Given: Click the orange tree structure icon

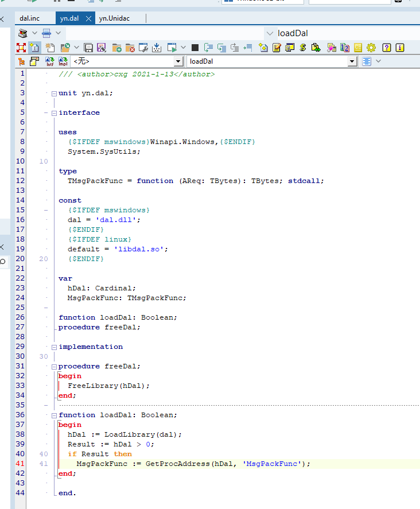Looking at the screenshot, I should [x=21, y=61].
